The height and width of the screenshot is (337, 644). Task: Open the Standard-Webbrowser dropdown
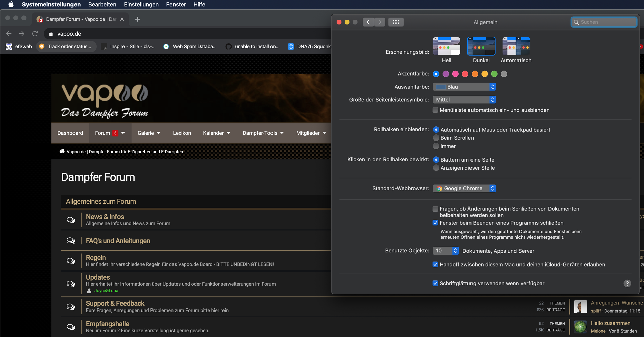[x=464, y=188]
